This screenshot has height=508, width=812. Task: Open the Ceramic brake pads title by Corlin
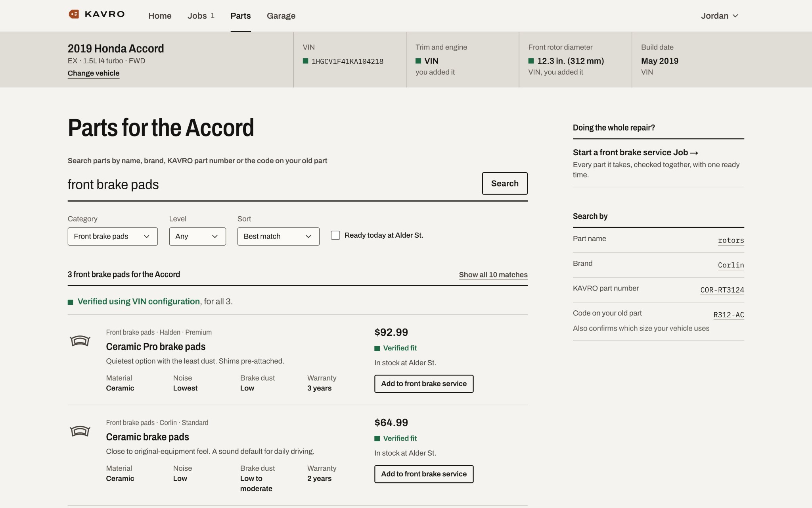(147, 437)
